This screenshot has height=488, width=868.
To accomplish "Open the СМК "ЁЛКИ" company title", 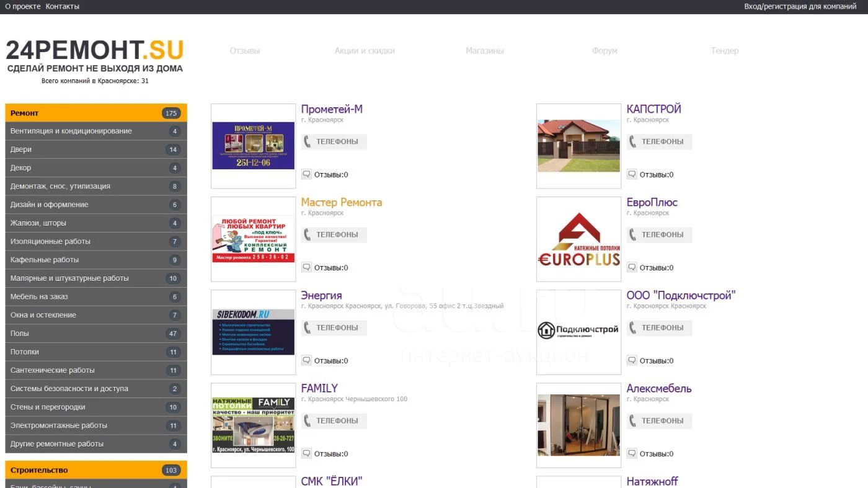I will point(331,481).
